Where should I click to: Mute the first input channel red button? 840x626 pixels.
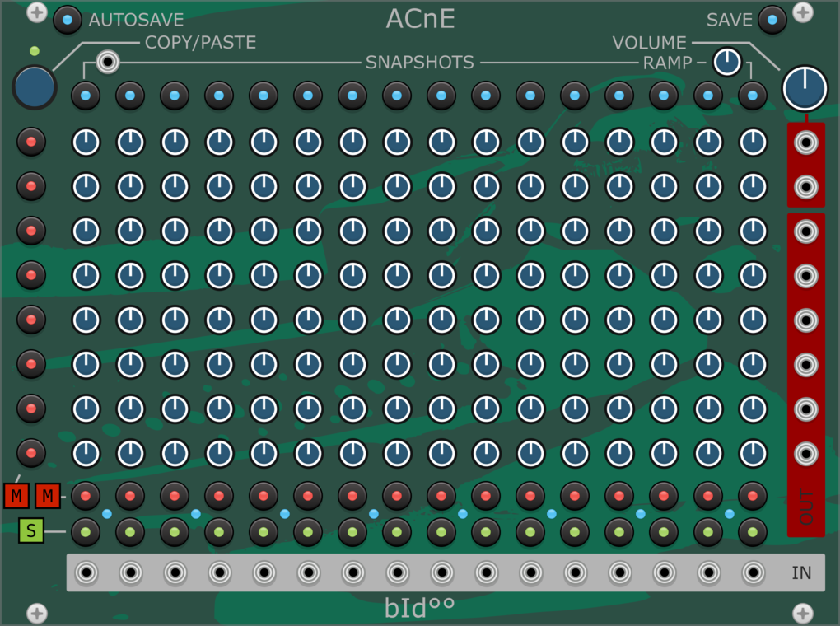pyautogui.click(x=86, y=497)
